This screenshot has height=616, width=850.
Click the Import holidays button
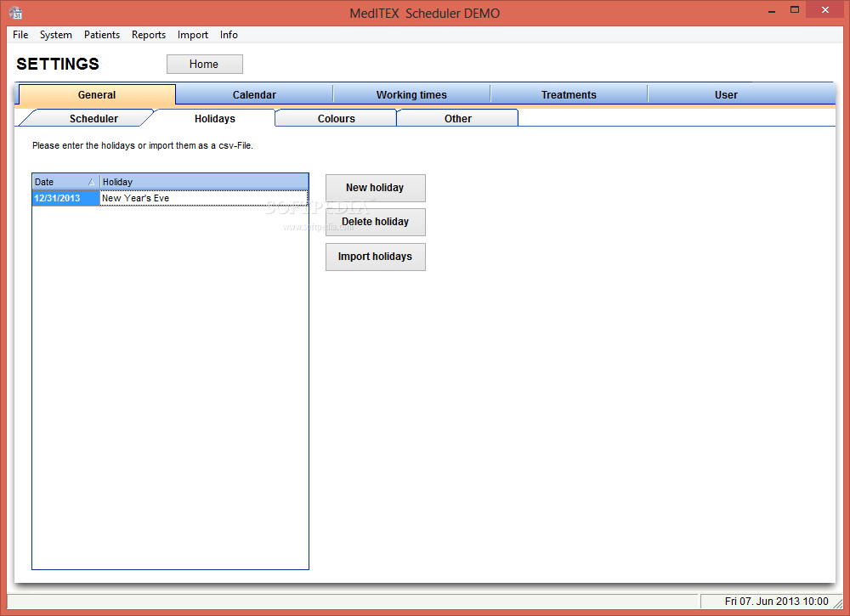375,257
